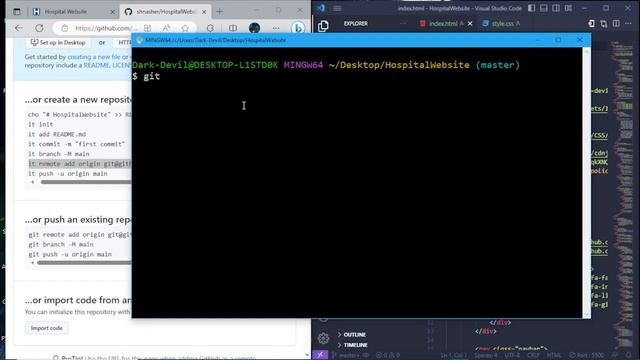Open the Edge profile avatar
The width and height of the screenshot is (640, 360).
click(x=254, y=28)
